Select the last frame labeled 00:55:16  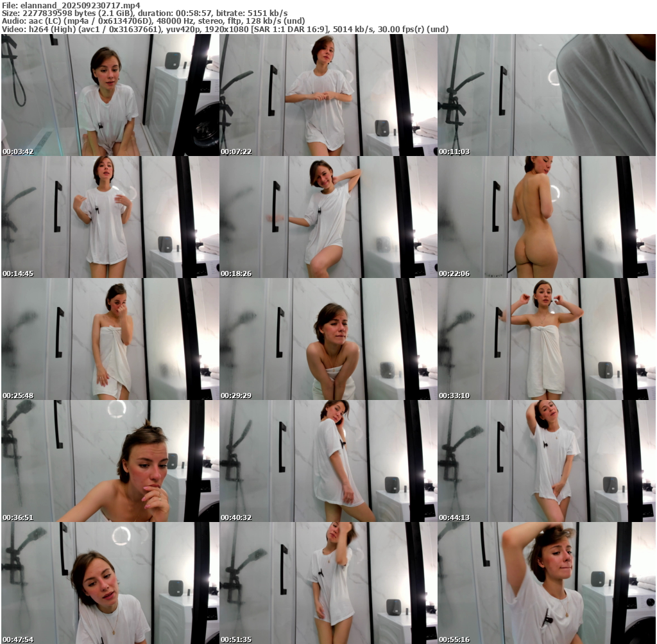pyautogui.click(x=547, y=582)
